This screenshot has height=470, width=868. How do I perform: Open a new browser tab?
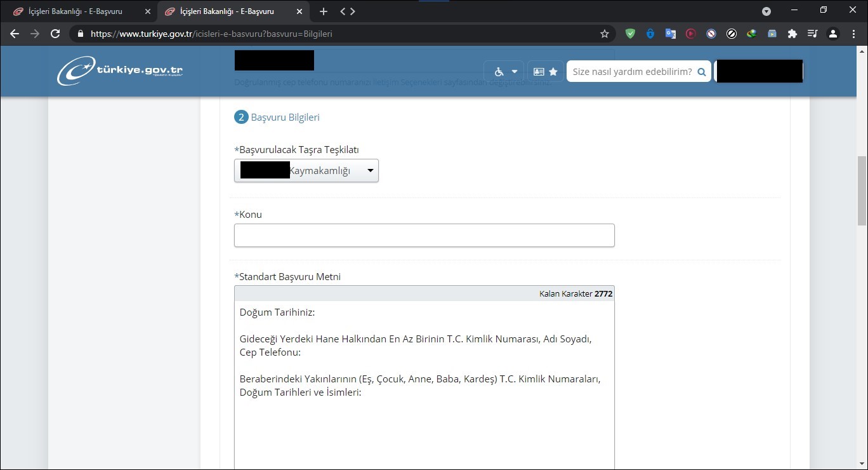pyautogui.click(x=324, y=11)
